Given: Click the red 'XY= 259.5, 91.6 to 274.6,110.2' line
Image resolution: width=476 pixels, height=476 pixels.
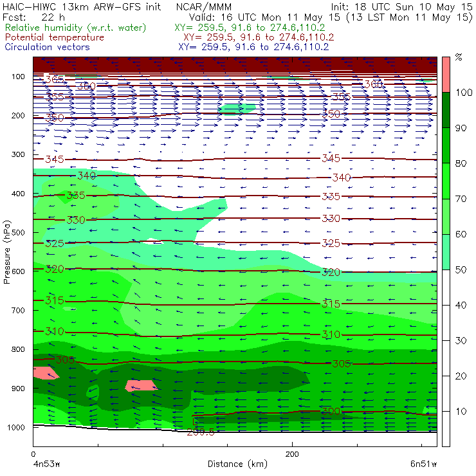Looking at the screenshot, I should [x=259, y=37].
